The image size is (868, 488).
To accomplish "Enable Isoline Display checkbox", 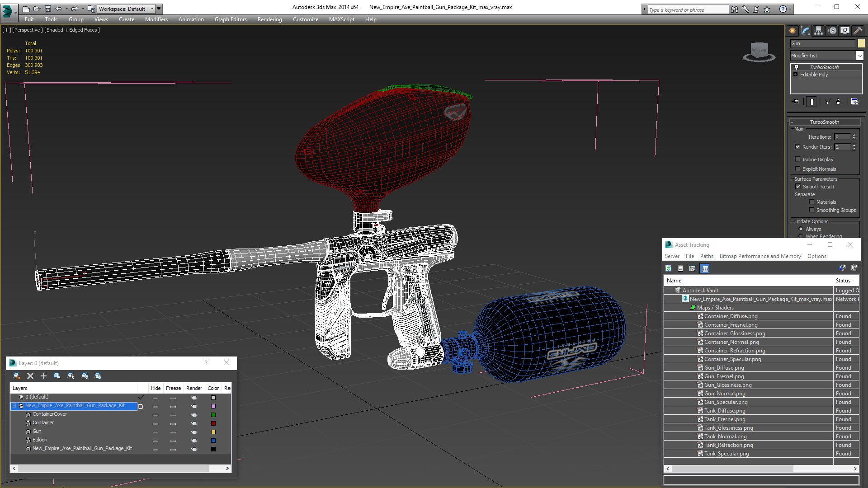I will 798,160.
